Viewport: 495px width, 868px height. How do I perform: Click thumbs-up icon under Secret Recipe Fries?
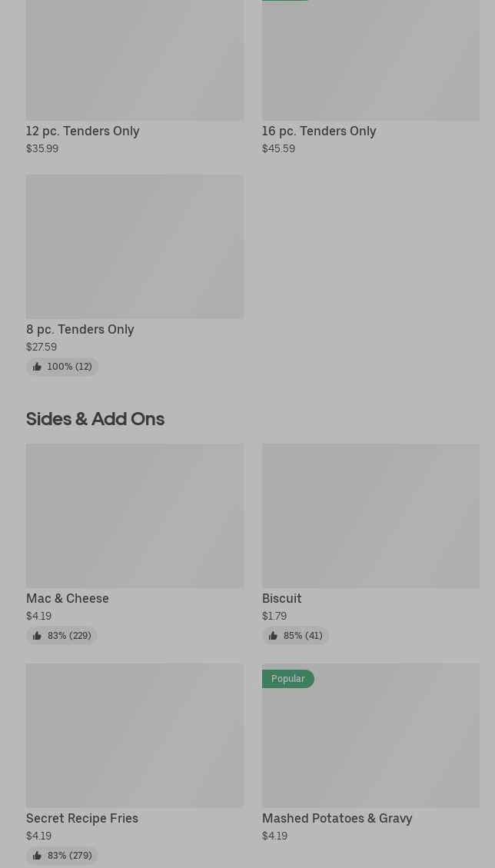(x=37, y=856)
